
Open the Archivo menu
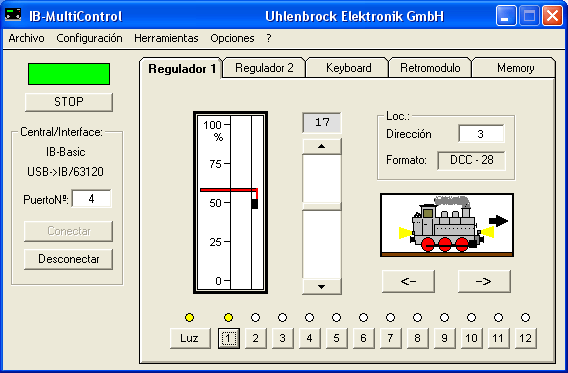26,38
